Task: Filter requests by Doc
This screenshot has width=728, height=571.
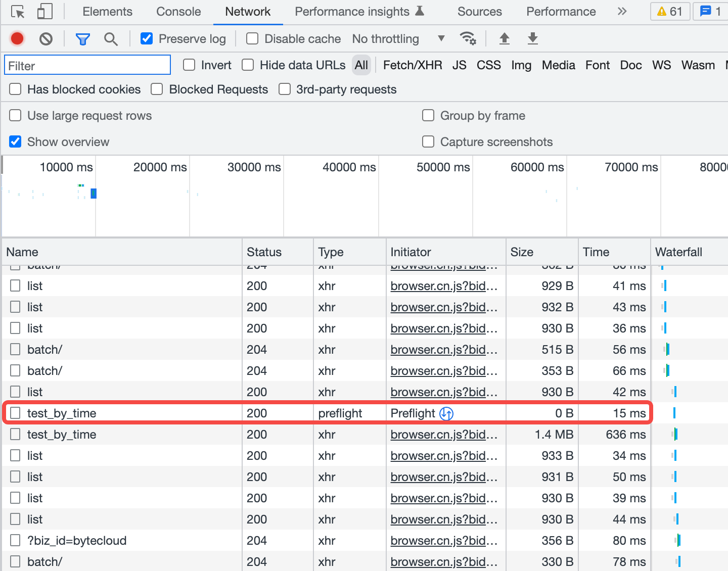Action: pyautogui.click(x=631, y=65)
